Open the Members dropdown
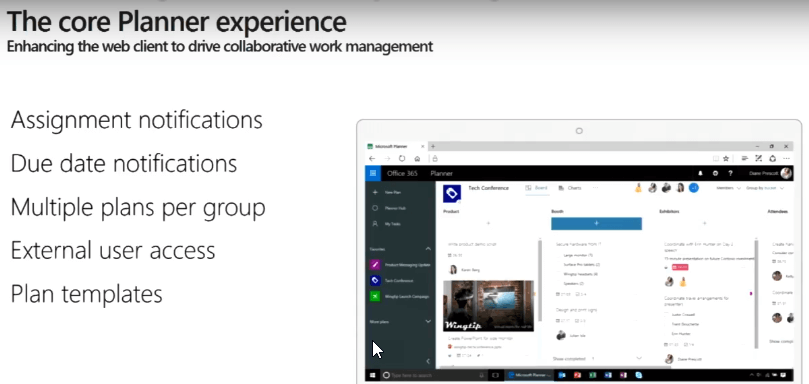 pos(728,188)
